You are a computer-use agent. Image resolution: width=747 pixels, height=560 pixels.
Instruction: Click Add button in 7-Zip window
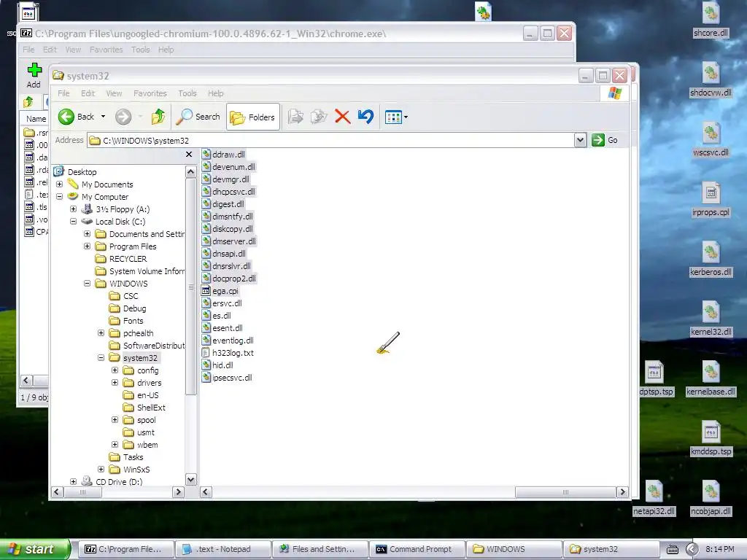click(x=34, y=75)
